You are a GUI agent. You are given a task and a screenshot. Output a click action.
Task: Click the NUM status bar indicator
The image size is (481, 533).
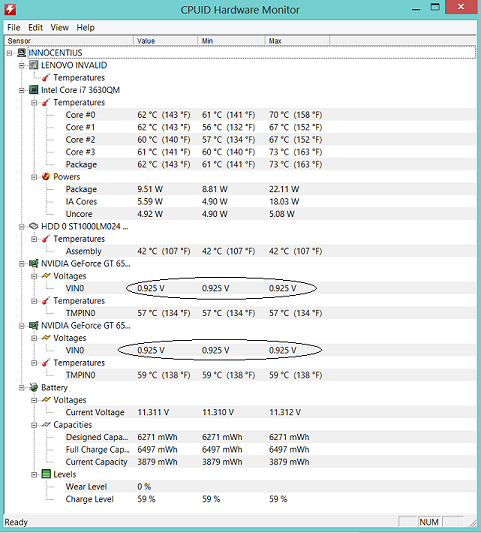point(429,522)
